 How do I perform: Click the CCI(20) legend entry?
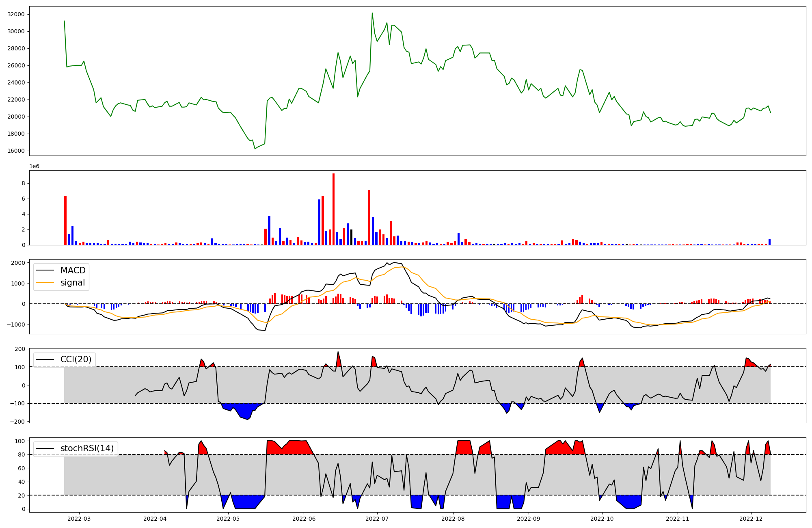tap(76, 359)
